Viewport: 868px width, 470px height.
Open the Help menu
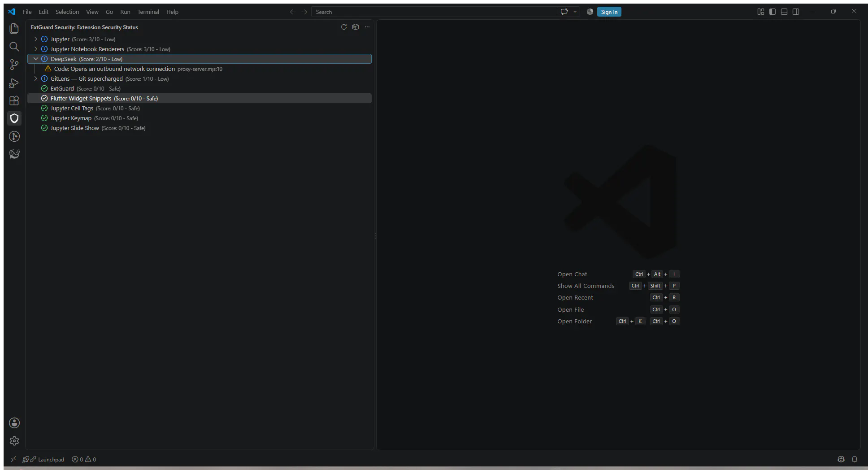point(173,12)
